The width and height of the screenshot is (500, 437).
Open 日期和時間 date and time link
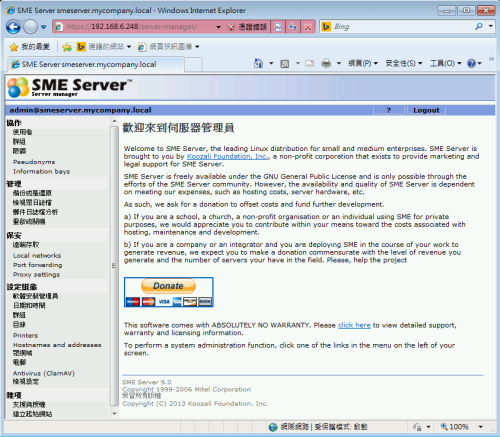click(29, 306)
